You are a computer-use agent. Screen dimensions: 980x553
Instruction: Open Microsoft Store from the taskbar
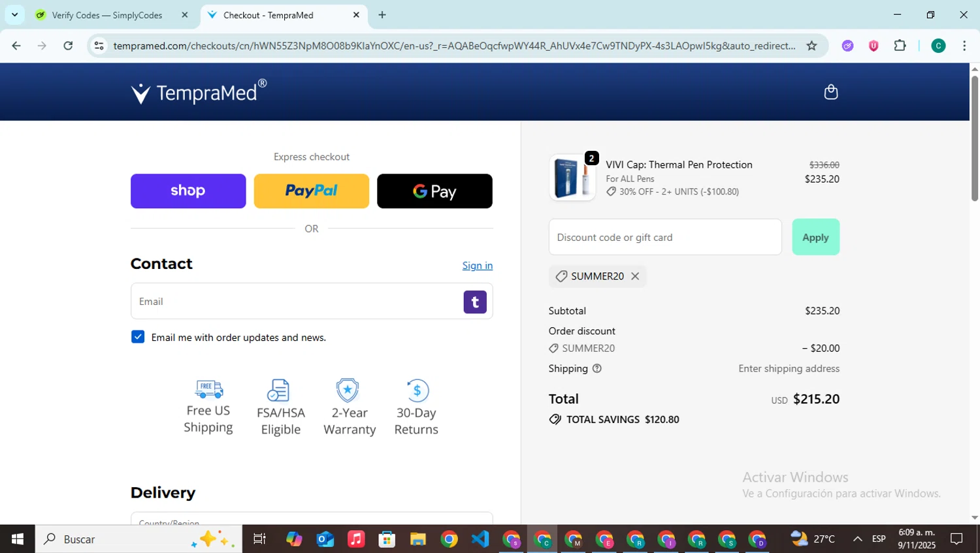(387, 539)
